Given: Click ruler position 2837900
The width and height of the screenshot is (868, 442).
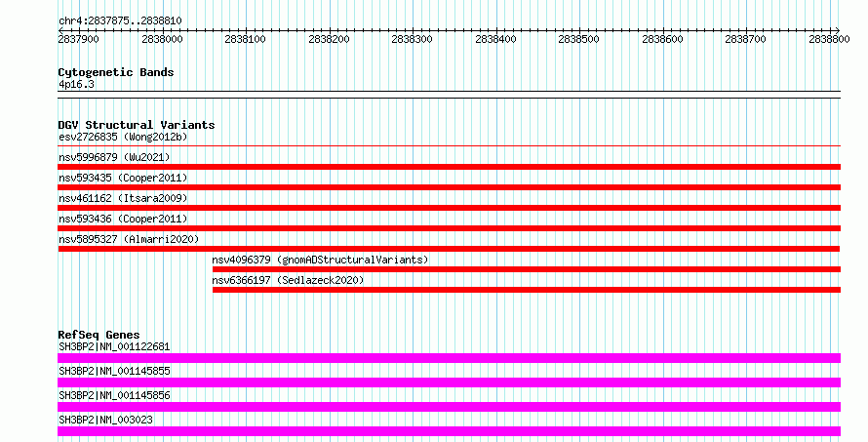Looking at the screenshot, I should tap(79, 39).
